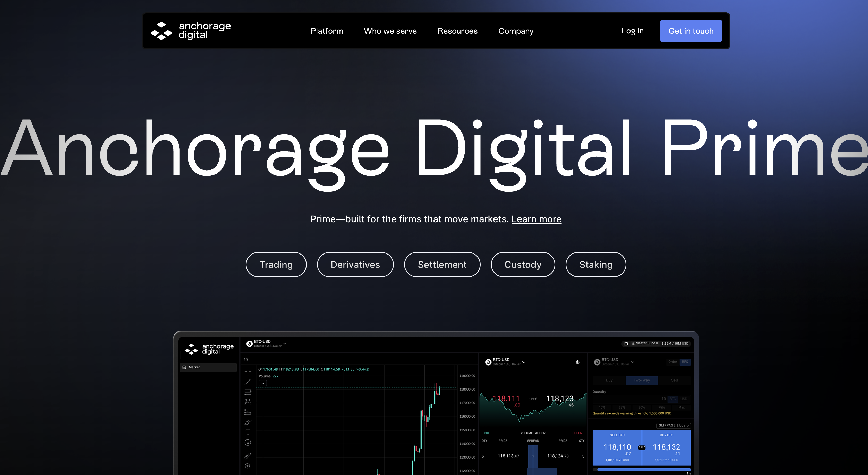The image size is (868, 475).
Task: Click the Anchorage Digital logo in navbar
Action: (191, 31)
